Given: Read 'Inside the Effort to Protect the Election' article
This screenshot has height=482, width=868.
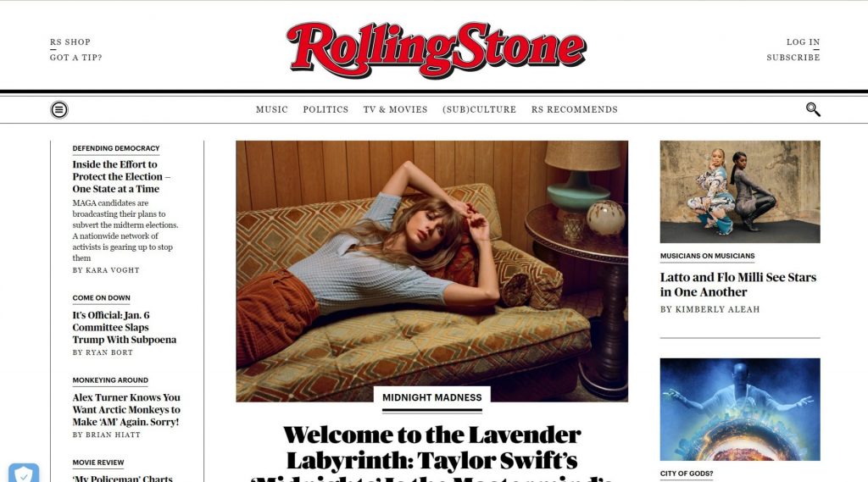Looking at the screenshot, I should click(121, 176).
